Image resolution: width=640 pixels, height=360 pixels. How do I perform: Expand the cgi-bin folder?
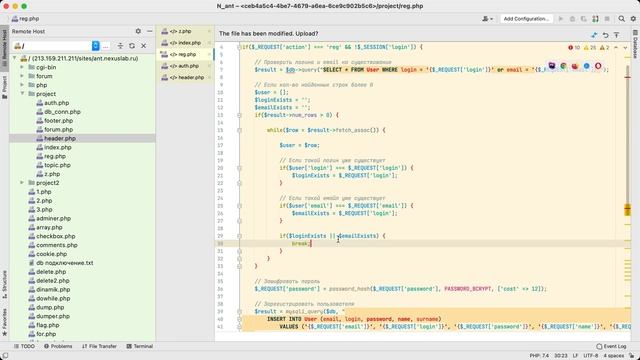point(22,67)
